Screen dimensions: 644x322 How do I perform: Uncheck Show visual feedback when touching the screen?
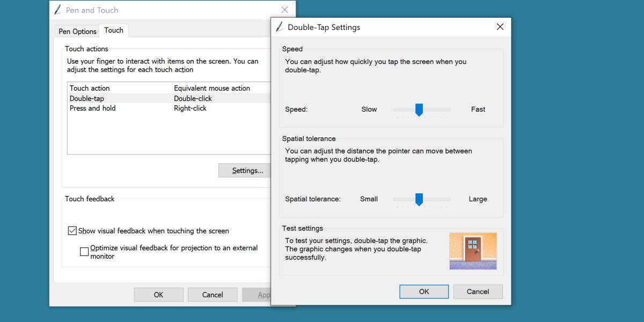pyautogui.click(x=72, y=230)
